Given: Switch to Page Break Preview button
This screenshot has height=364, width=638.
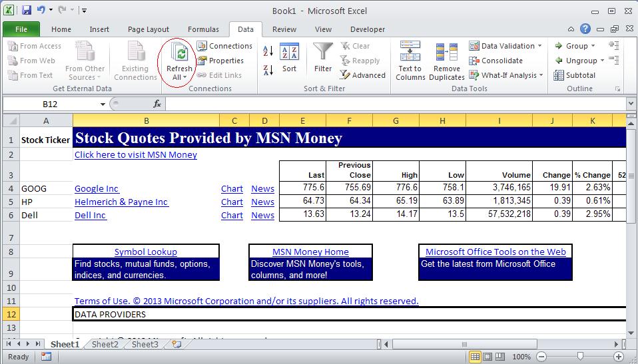Looking at the screenshot, I should point(500,357).
